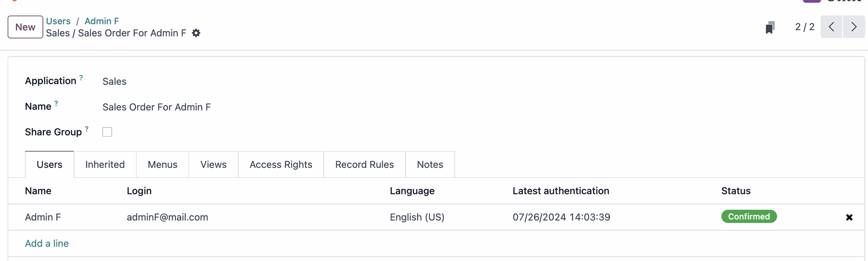The height and width of the screenshot is (261, 868).
Task: Open the Menus tab
Action: click(162, 165)
